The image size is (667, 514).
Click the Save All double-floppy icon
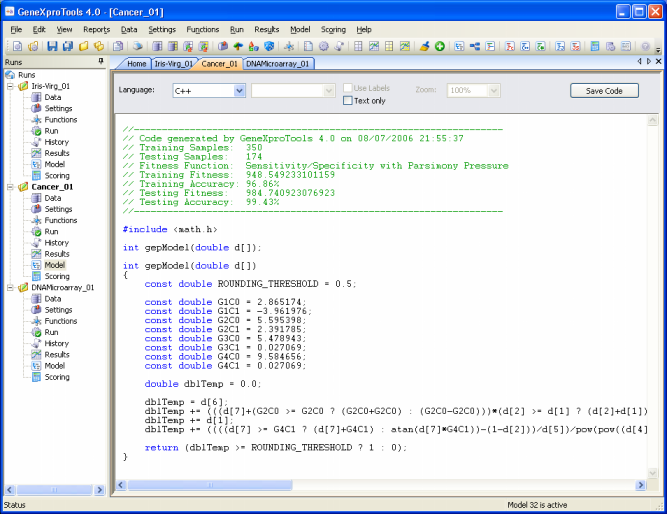[68, 46]
